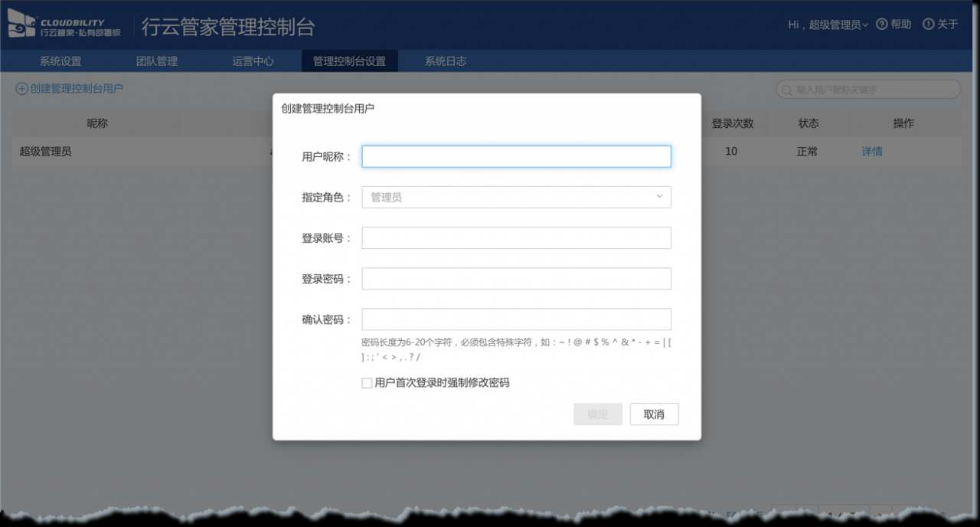Click the 登录账号 input field

pos(516,238)
